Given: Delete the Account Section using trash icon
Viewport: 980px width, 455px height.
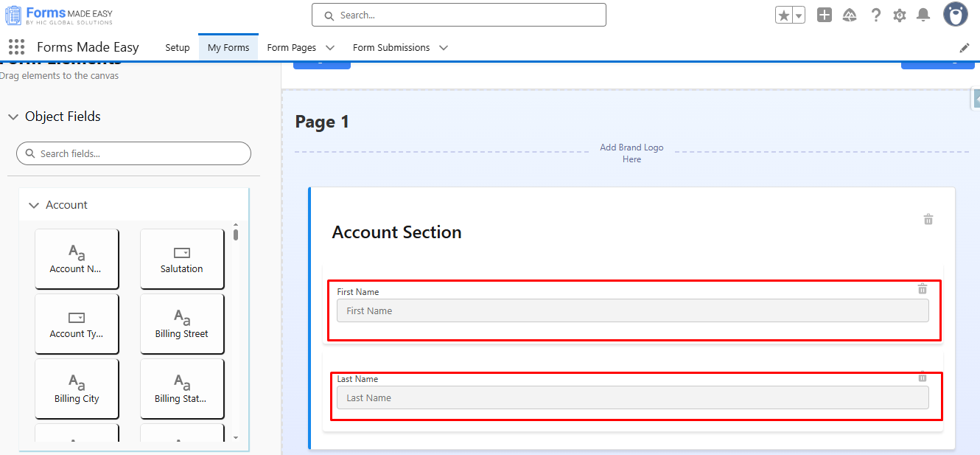Looking at the screenshot, I should pos(928,219).
